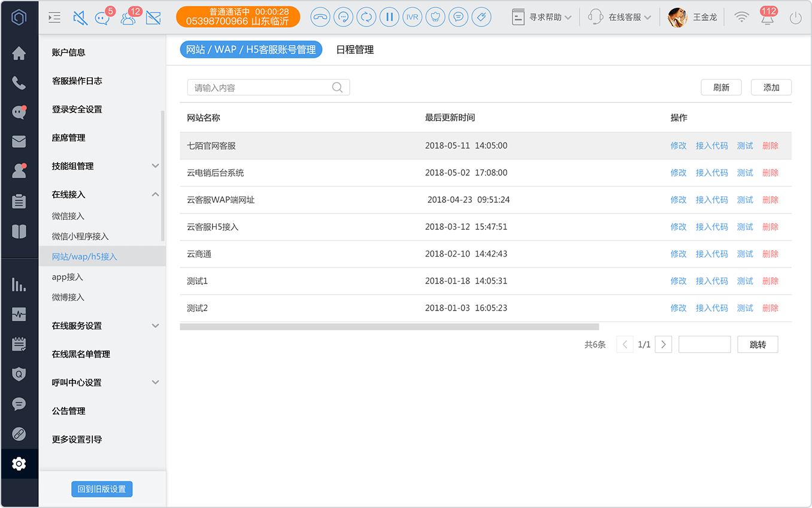The image size is (812, 508).
Task: Toggle the sidebar collapse icon
Action: [x=54, y=17]
